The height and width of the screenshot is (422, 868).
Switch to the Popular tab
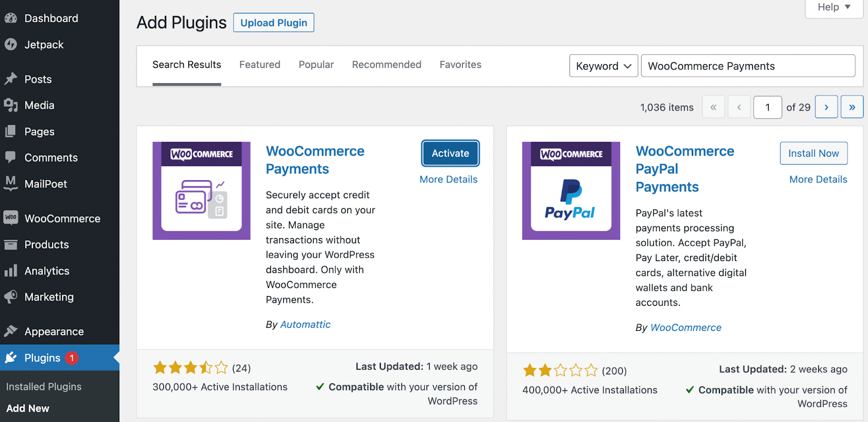tap(316, 65)
